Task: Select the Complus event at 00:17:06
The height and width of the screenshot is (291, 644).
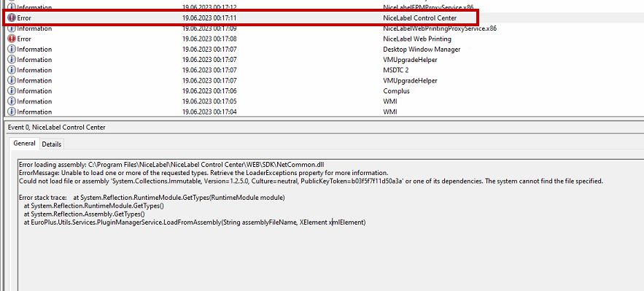Action: [324, 91]
